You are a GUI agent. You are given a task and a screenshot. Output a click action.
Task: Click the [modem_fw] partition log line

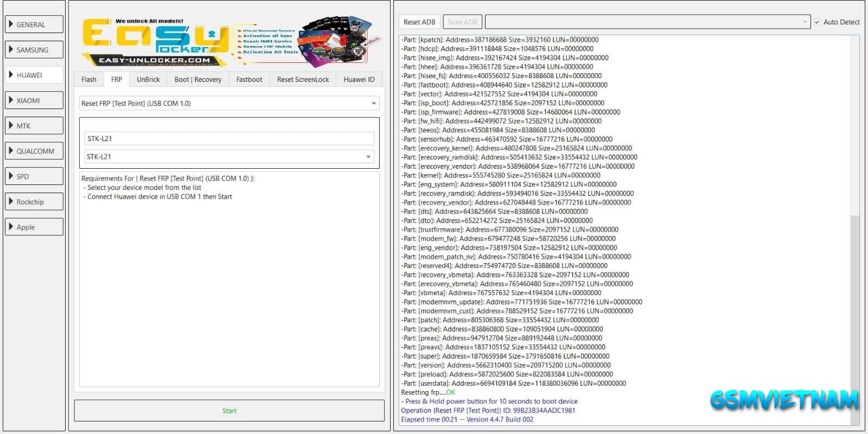pyautogui.click(x=508, y=238)
